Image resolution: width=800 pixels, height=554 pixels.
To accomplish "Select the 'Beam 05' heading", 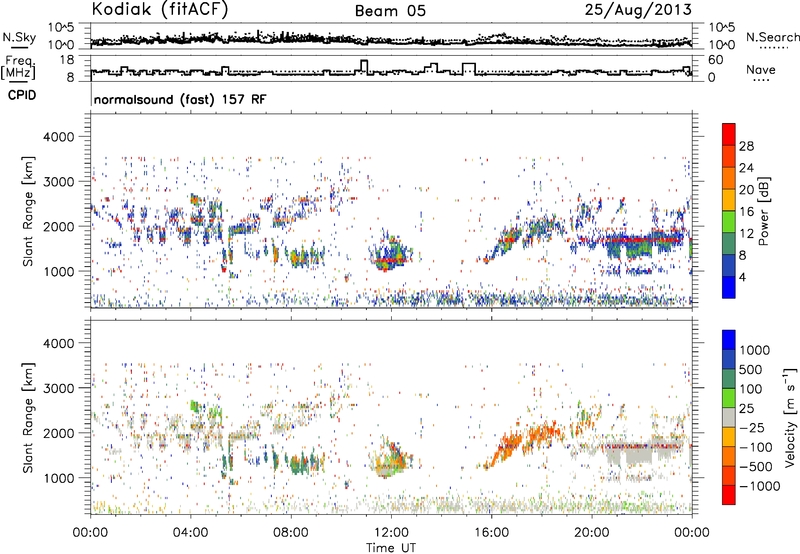I will pyautogui.click(x=390, y=11).
